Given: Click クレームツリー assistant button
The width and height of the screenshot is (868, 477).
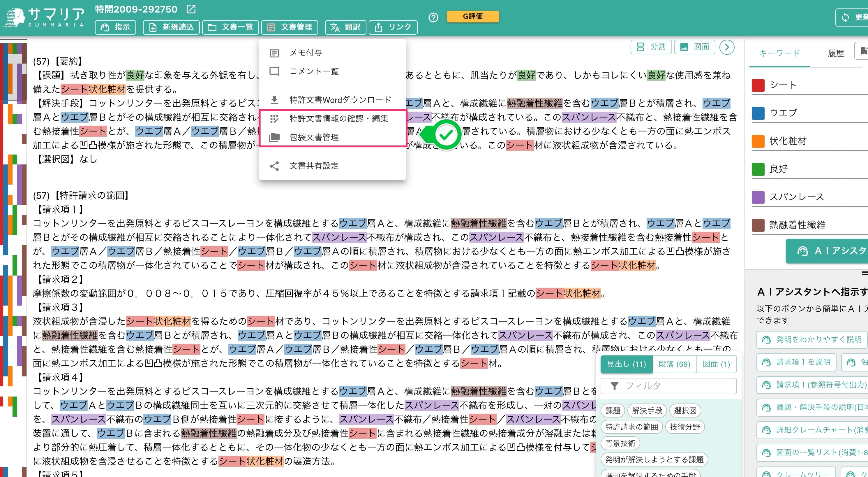Looking at the screenshot, I should point(796,472).
